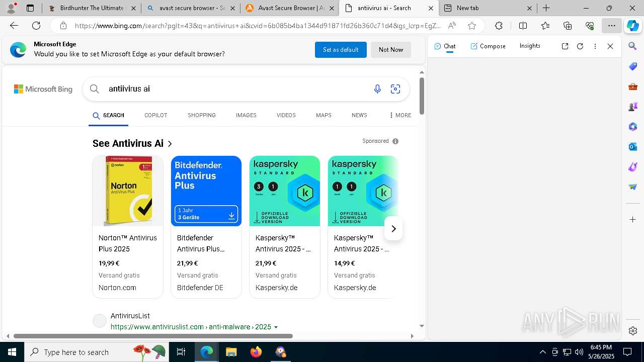Screen dimensions: 644x362
Task: Open sidebar settings gear icon
Action: pyautogui.click(x=633, y=331)
